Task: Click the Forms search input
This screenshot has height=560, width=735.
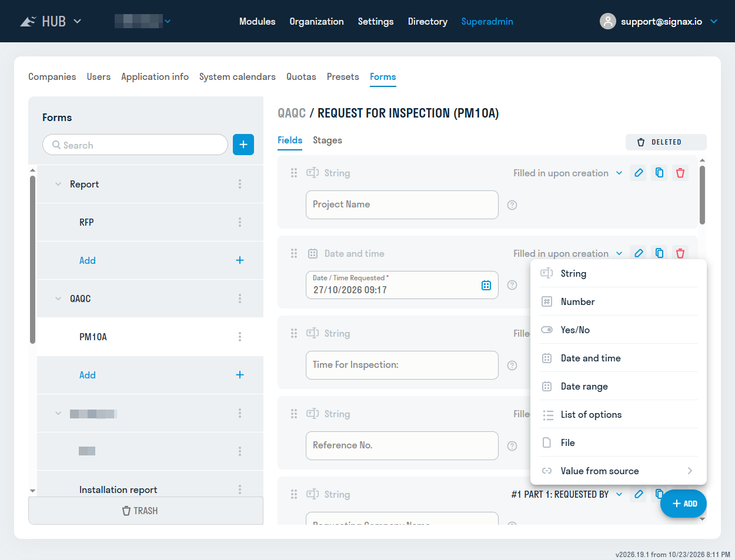Action: pyautogui.click(x=135, y=145)
